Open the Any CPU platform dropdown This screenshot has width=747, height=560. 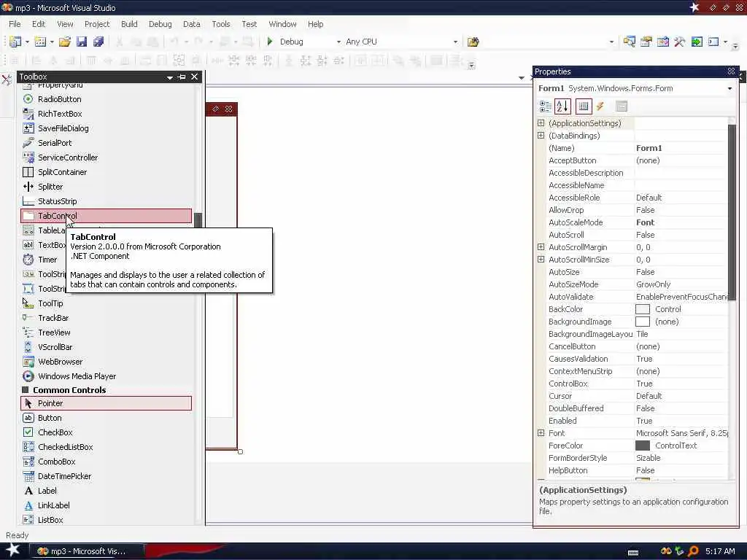tap(455, 42)
